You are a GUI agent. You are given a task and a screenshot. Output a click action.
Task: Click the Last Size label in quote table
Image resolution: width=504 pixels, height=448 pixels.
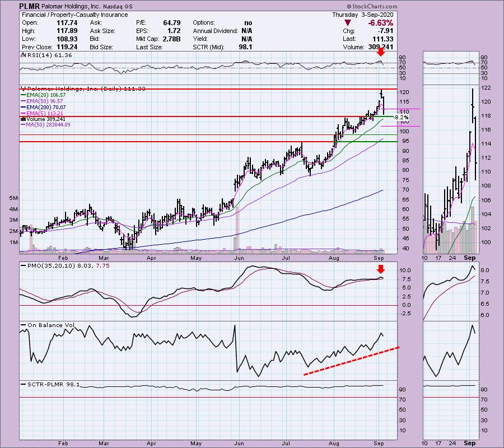coord(150,47)
